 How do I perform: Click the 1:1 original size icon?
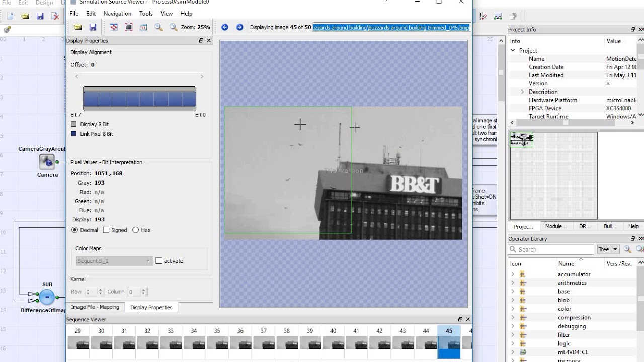tap(143, 27)
